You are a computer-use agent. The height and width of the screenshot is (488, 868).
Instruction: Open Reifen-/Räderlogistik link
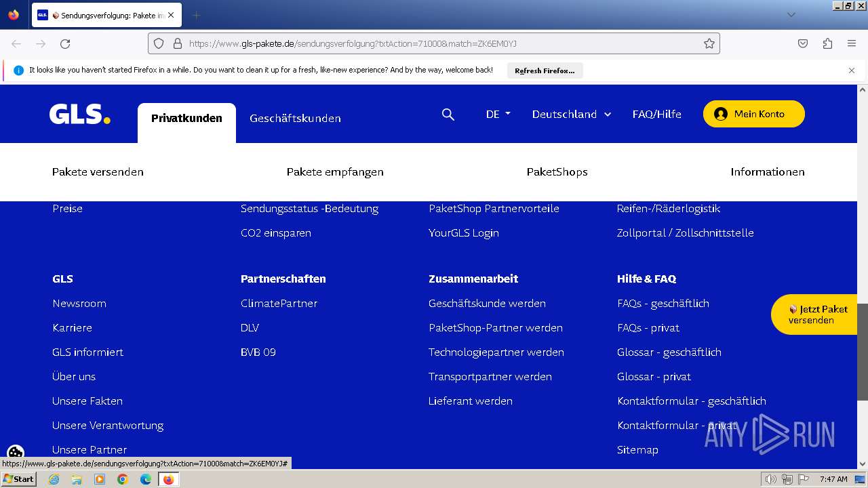(x=669, y=209)
